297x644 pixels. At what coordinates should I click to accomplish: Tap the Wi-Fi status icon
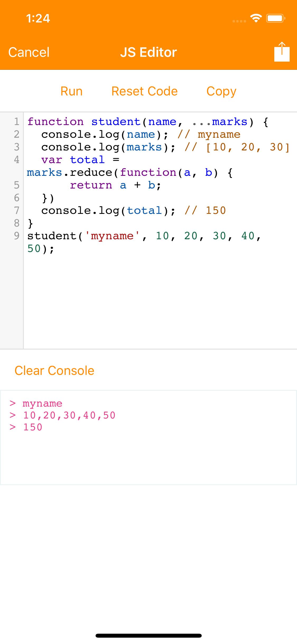click(x=256, y=18)
